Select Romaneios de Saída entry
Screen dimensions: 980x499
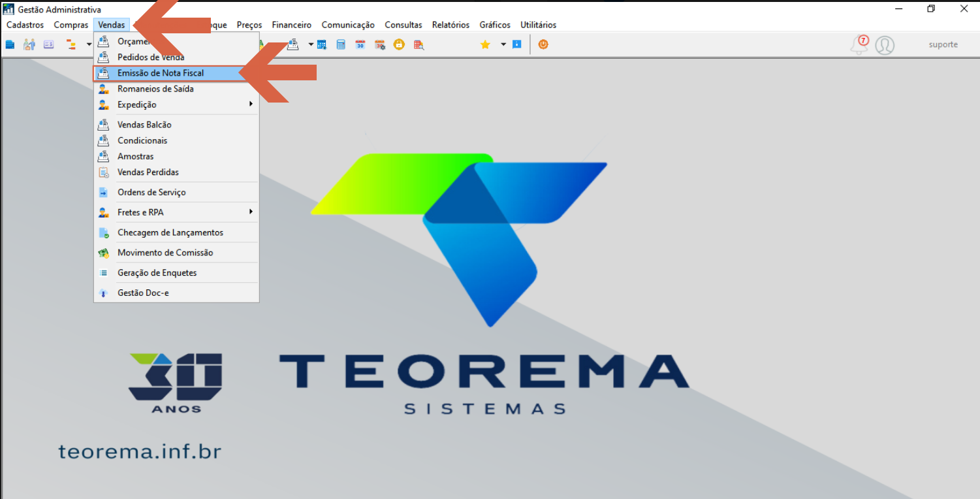coord(176,89)
